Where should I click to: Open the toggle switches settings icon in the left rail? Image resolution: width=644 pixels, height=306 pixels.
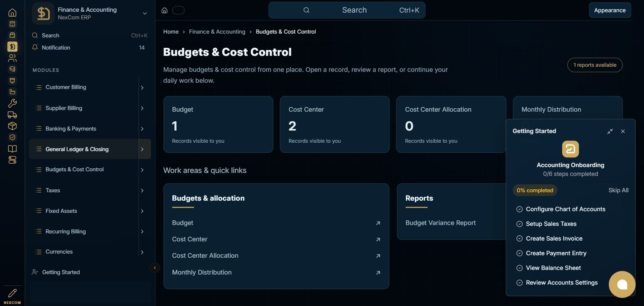(x=12, y=160)
